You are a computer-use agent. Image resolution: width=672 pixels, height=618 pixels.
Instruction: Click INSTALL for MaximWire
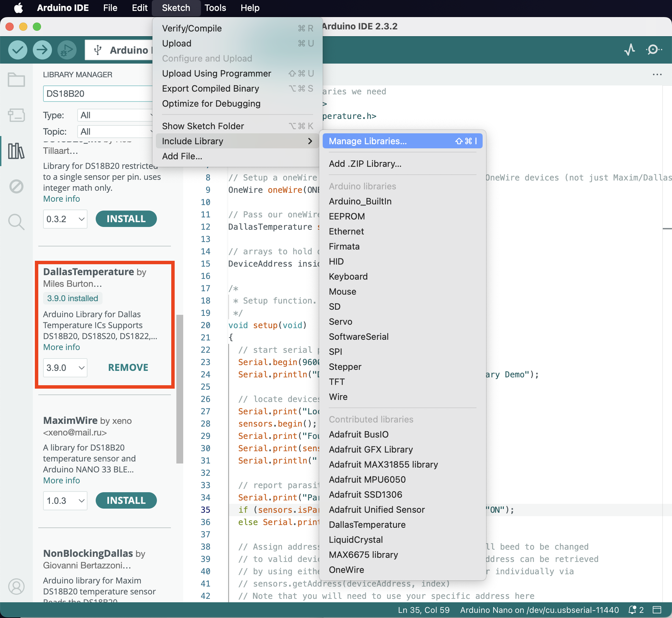(x=126, y=501)
